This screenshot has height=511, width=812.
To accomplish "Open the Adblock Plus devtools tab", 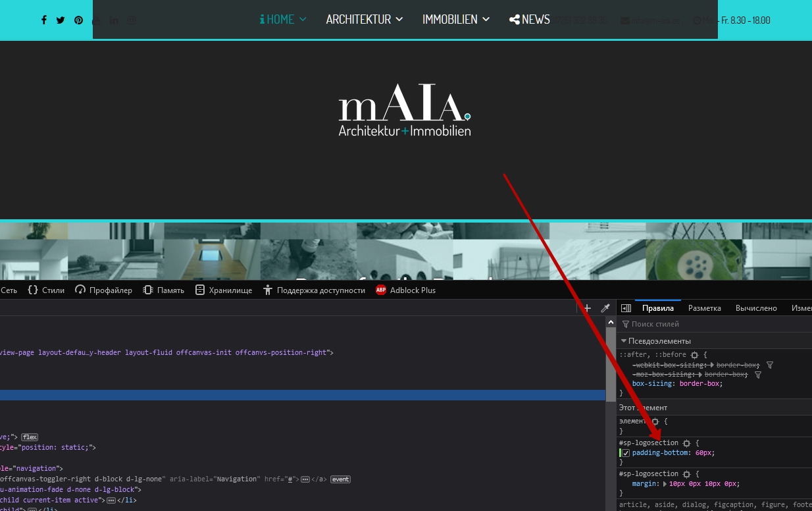I will (405, 290).
